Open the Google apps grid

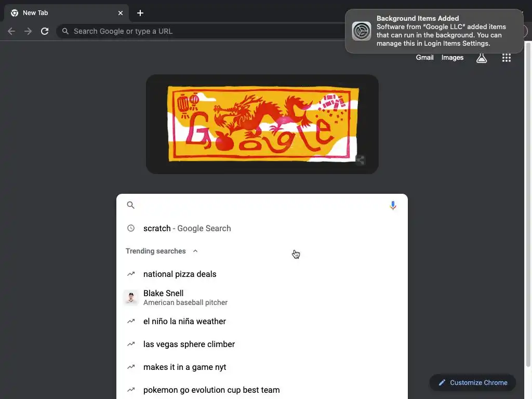(x=506, y=58)
